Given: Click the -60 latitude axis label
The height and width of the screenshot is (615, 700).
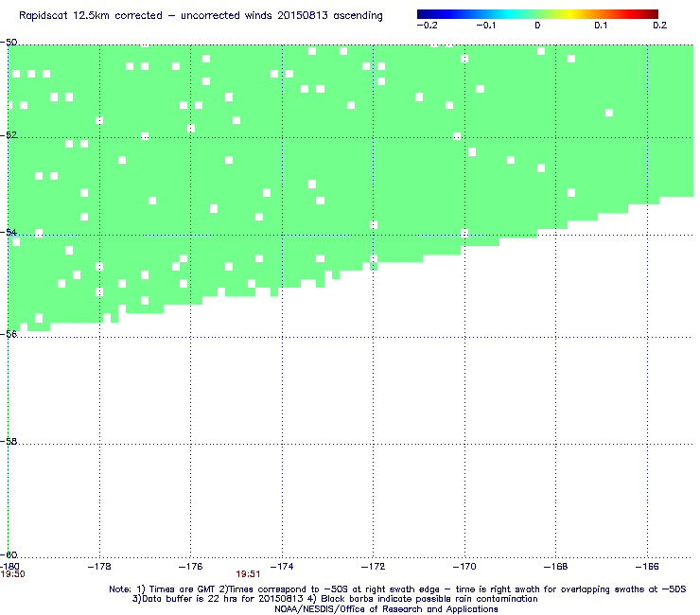Looking at the screenshot, I should point(9,555).
